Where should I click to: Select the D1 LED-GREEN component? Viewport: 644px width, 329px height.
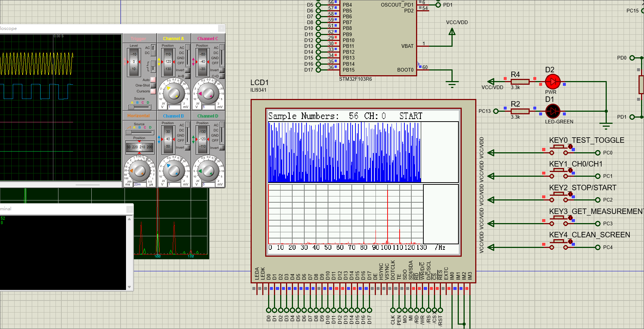pos(553,111)
